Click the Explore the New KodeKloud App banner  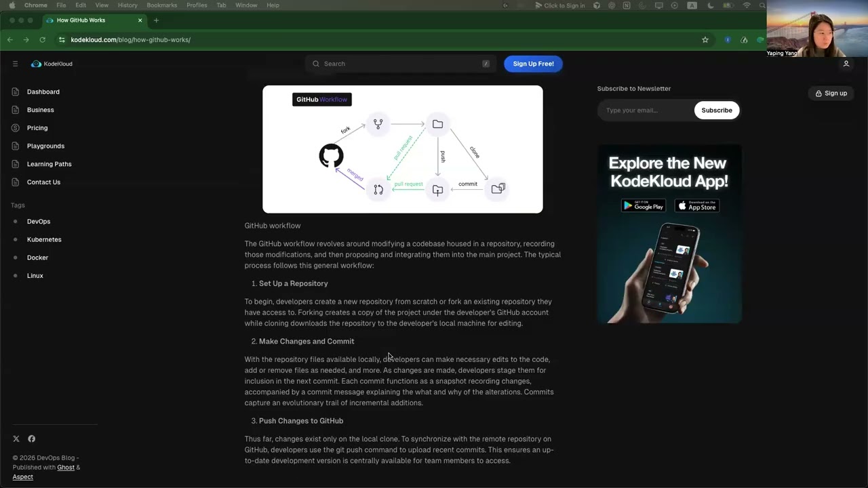pos(669,234)
